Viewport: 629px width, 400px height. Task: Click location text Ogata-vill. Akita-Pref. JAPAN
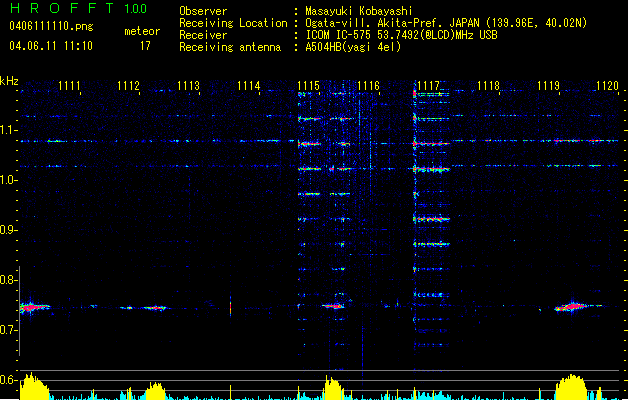tap(392, 23)
